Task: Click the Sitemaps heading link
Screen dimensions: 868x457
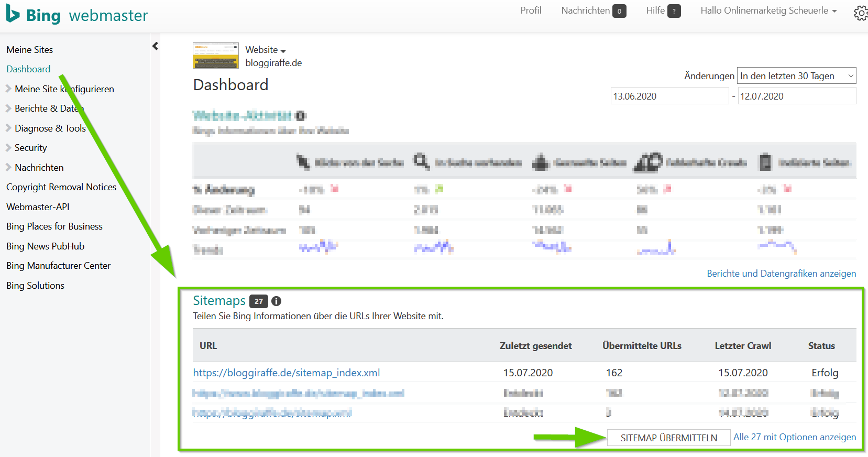Action: pyautogui.click(x=219, y=301)
